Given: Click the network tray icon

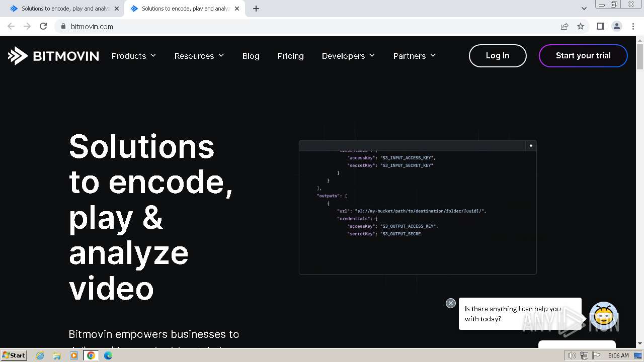Looking at the screenshot, I should click(x=584, y=355).
